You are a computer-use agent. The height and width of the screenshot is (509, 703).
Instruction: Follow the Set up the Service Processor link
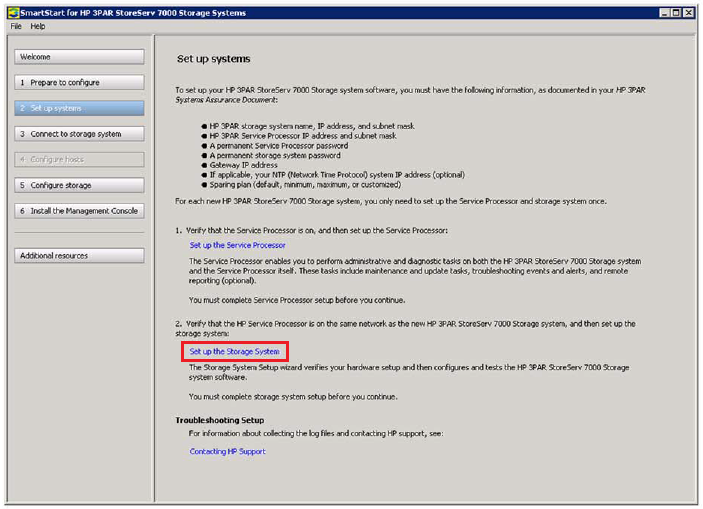coord(237,245)
